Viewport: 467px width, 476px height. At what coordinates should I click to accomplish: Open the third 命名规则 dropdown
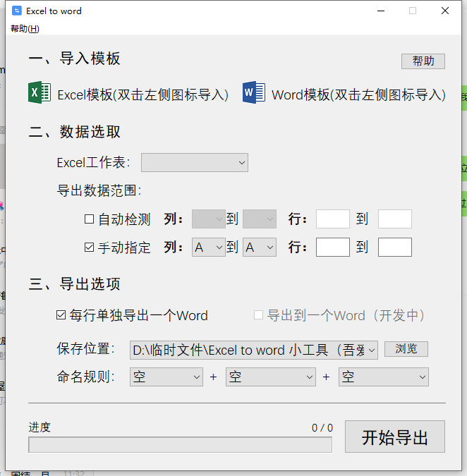click(x=384, y=377)
